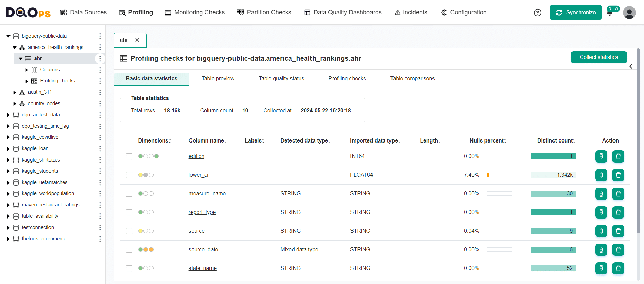Click the Synchronize button

576,13
